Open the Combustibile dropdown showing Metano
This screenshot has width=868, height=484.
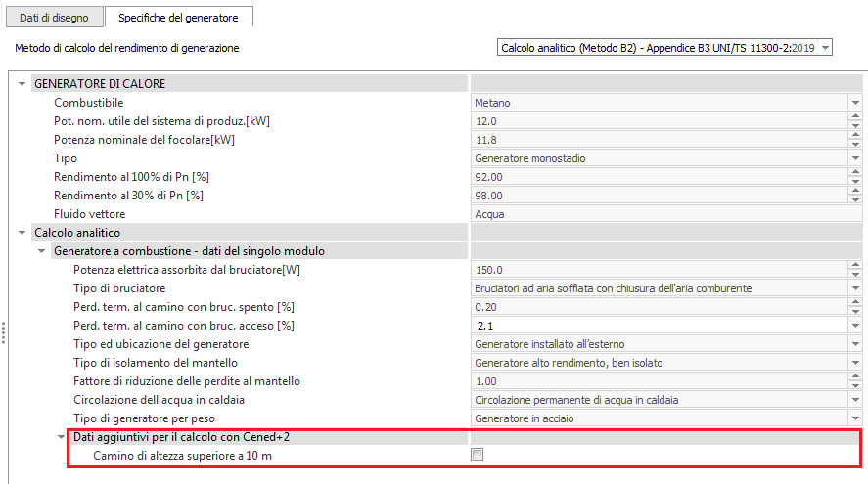click(854, 103)
